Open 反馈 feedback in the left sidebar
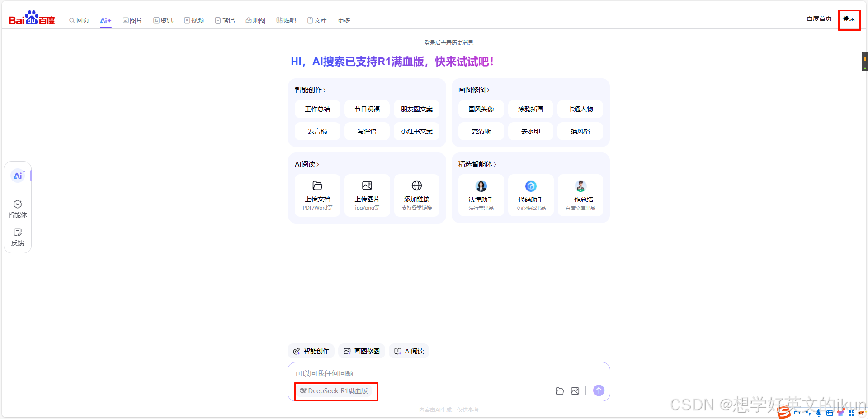Screen dimensions: 868x419 [x=18, y=237]
